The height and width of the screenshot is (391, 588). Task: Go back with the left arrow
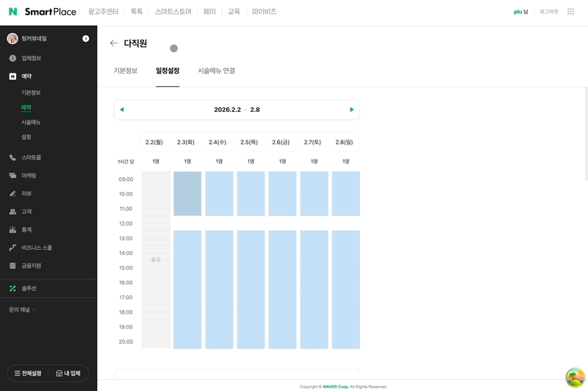[114, 43]
